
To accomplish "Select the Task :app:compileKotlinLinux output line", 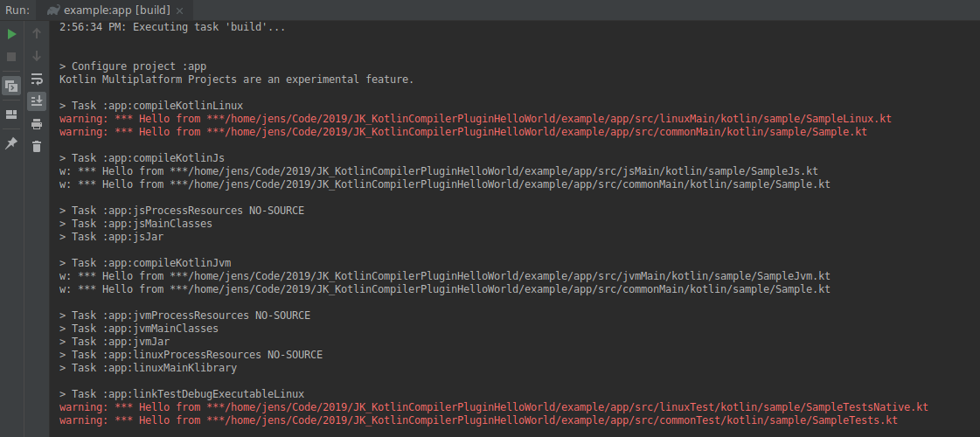I will (151, 106).
